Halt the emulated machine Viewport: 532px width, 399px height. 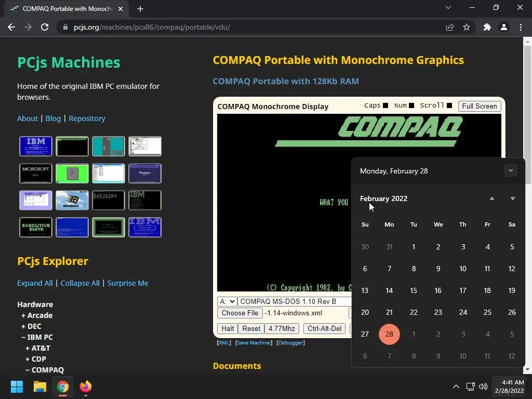pos(228,328)
